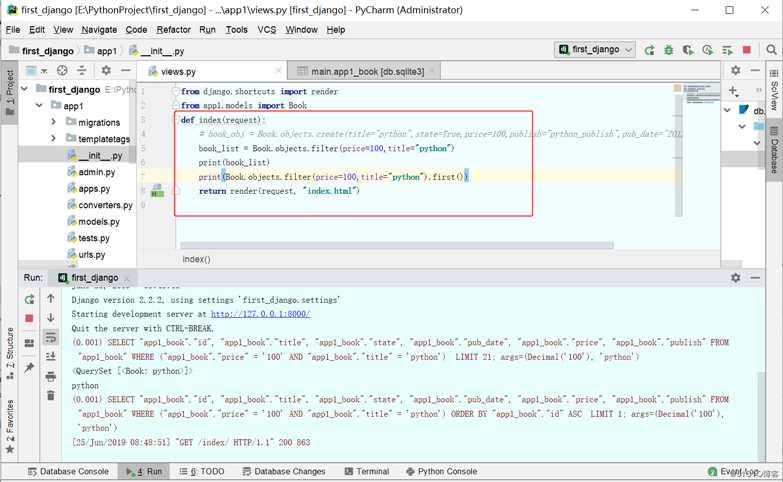Expand the templatetags folder
This screenshot has height=482, width=783.
(x=53, y=138)
